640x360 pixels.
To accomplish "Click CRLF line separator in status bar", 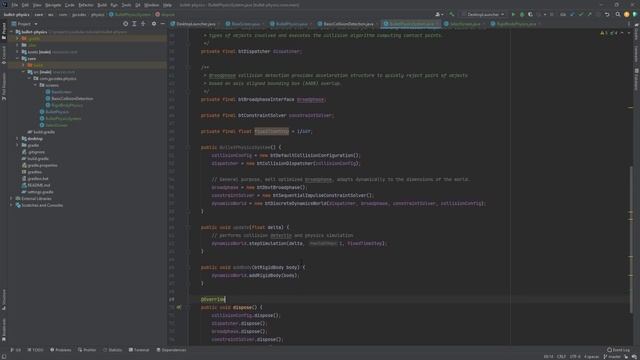I will pyautogui.click(x=561, y=356).
